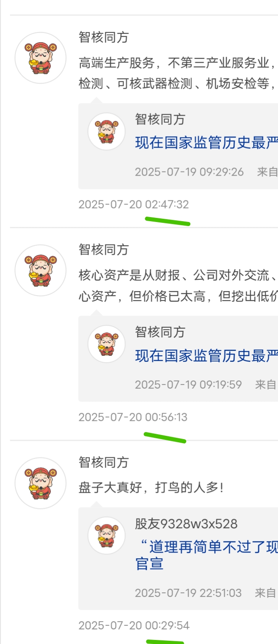Open 智核同方 username on first comment
278x644 pixels.
coord(104,37)
